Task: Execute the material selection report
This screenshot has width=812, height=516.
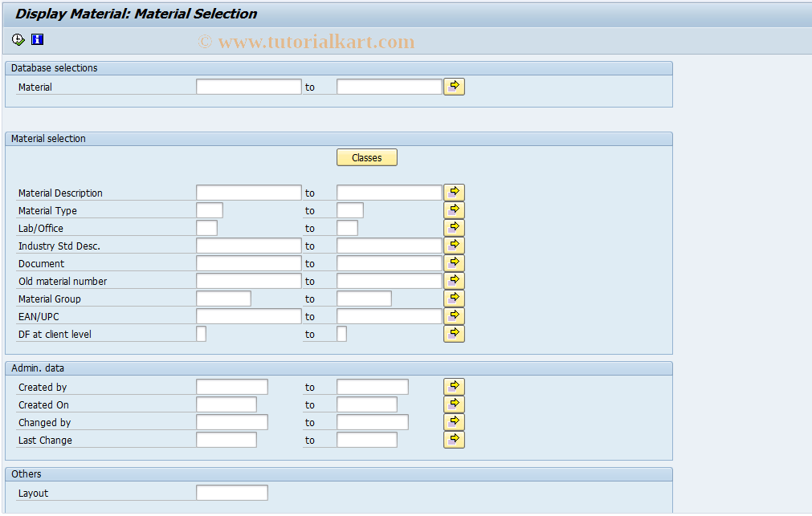Action: (x=17, y=39)
